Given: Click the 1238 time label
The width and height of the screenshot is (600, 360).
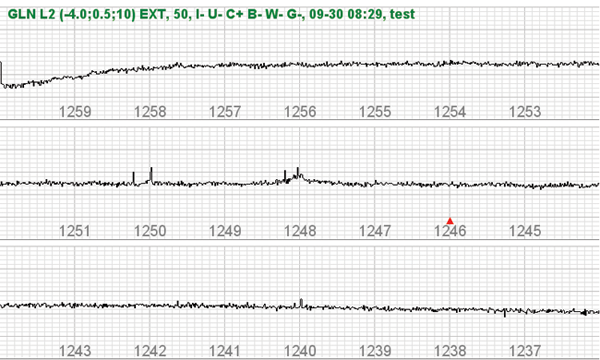Looking at the screenshot, I should coord(450,351).
